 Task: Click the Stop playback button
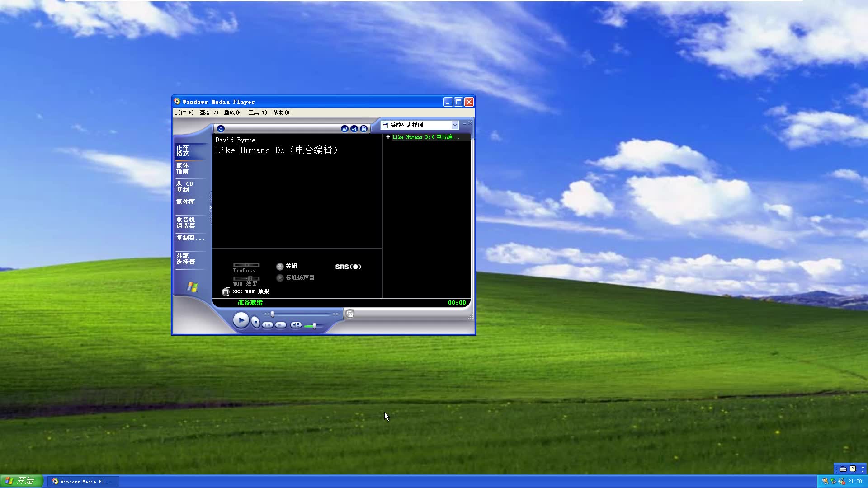255,322
